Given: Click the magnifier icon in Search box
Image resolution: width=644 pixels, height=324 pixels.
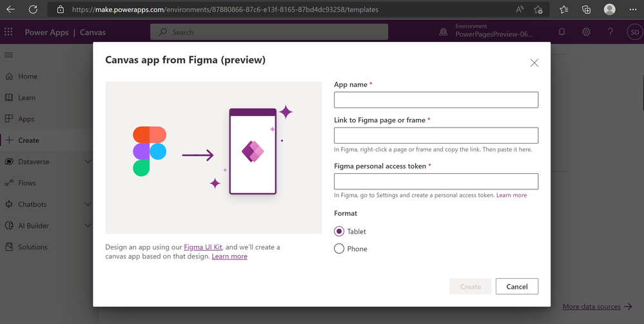Looking at the screenshot, I should click(162, 32).
